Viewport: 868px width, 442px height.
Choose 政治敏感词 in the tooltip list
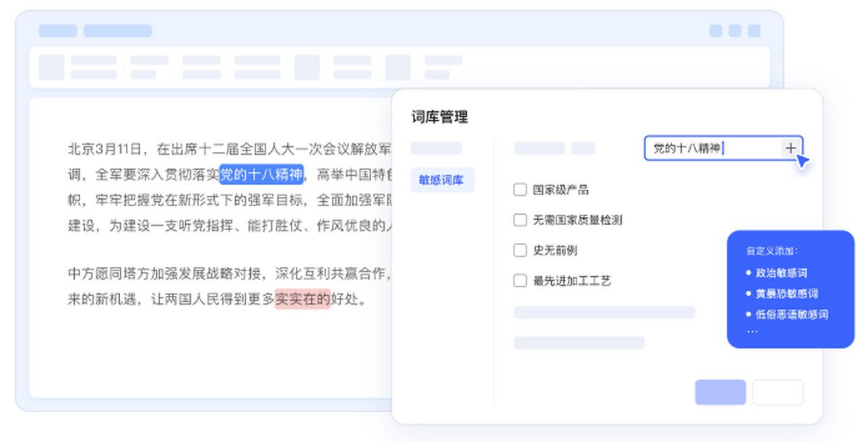[x=781, y=273]
